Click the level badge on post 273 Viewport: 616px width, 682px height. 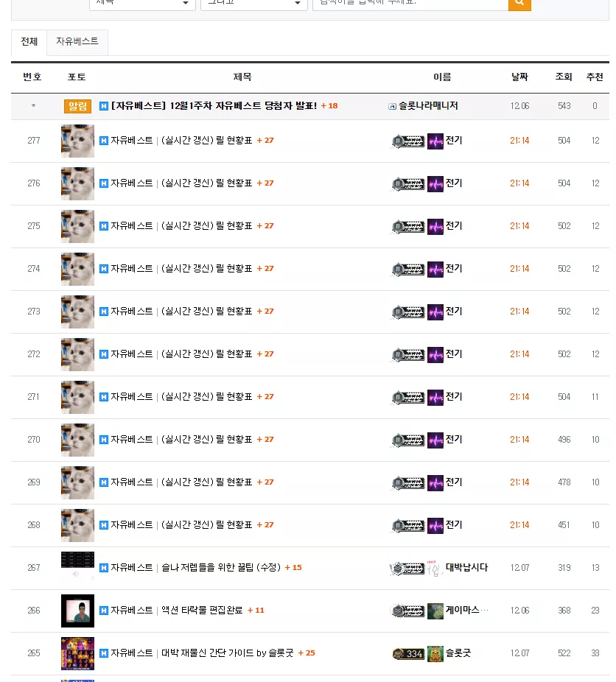pyautogui.click(x=407, y=312)
